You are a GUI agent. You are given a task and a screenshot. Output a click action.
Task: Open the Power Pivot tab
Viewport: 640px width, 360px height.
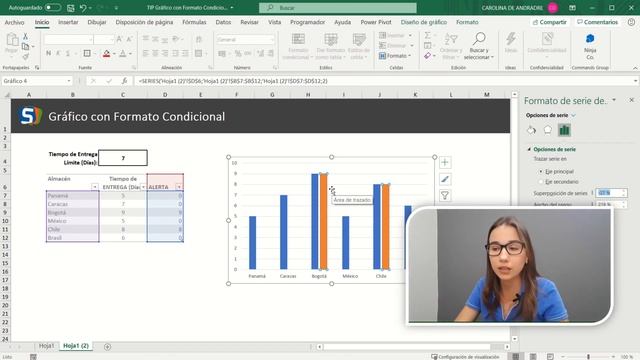point(376,22)
